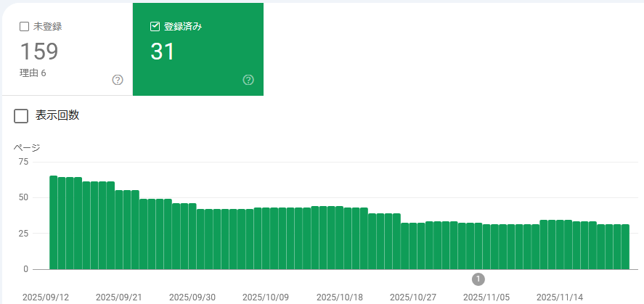This screenshot has height=304, width=644.
Task: Open help icon in 未登録 card
Action: [118, 80]
